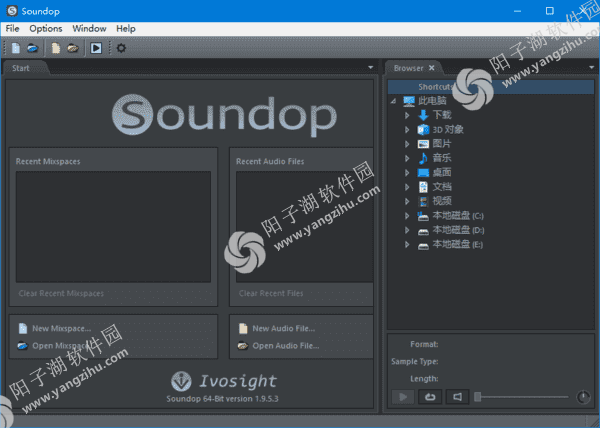Click the C: drive icon
600x428 pixels.
[x=423, y=216]
